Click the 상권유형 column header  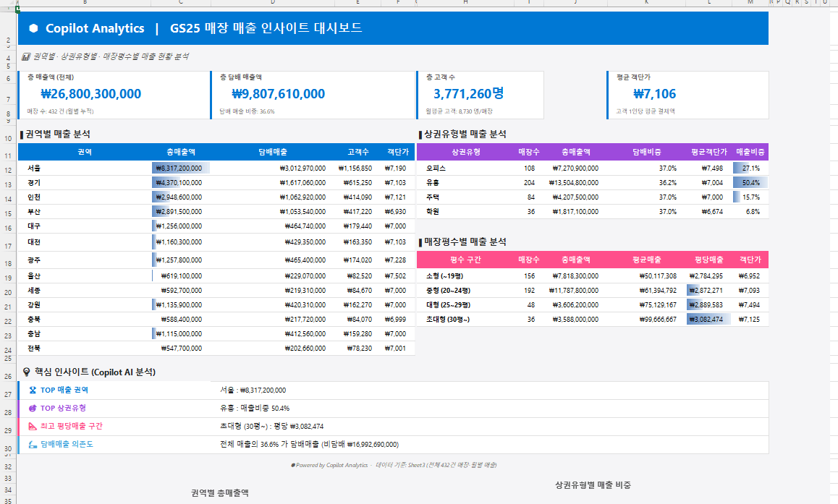[465, 152]
